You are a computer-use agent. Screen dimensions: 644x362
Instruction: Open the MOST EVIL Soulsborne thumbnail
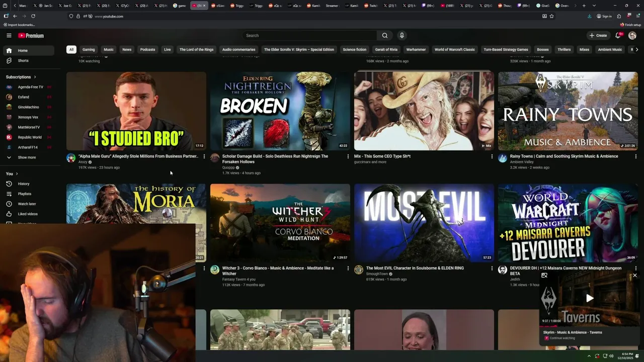pyautogui.click(x=424, y=223)
